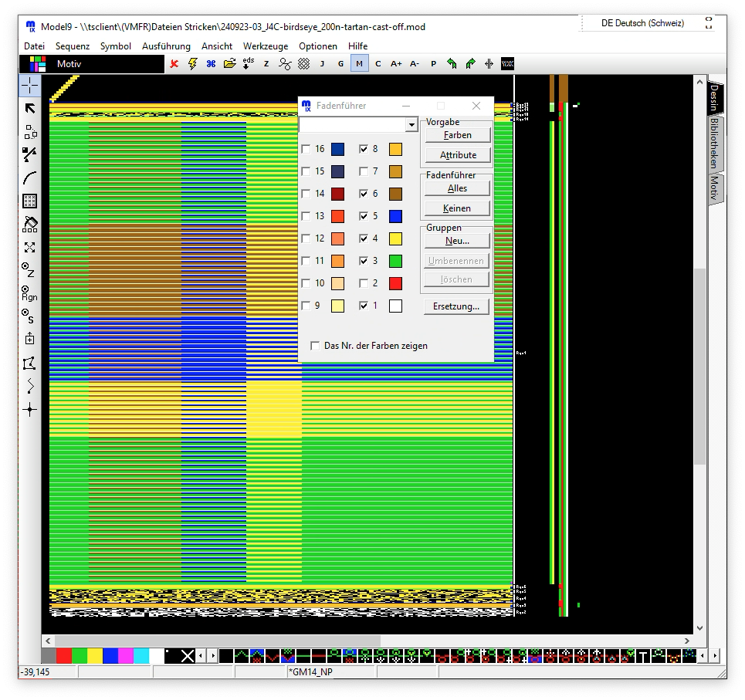Select the Rgn region tool
This screenshot has width=745, height=700.
30,293
